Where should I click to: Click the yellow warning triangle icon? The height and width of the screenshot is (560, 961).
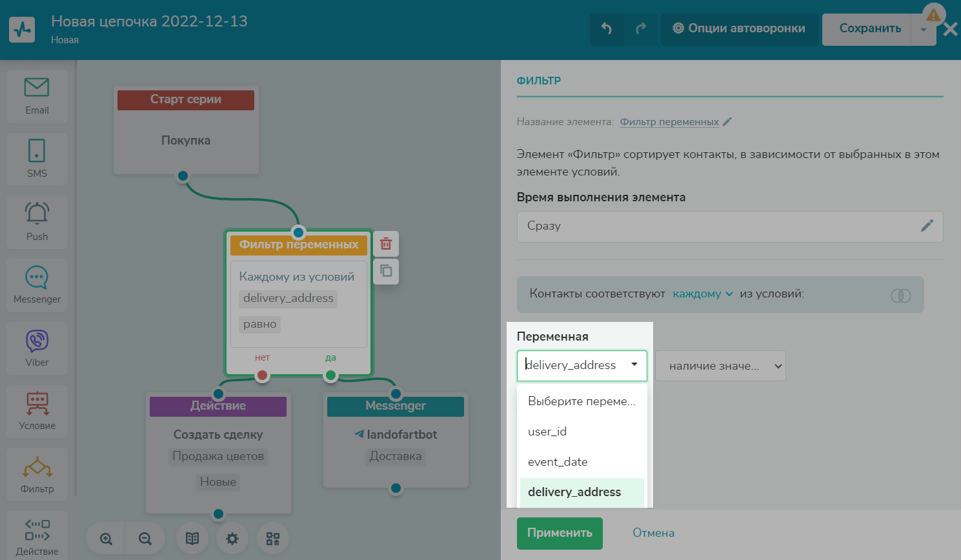[934, 14]
